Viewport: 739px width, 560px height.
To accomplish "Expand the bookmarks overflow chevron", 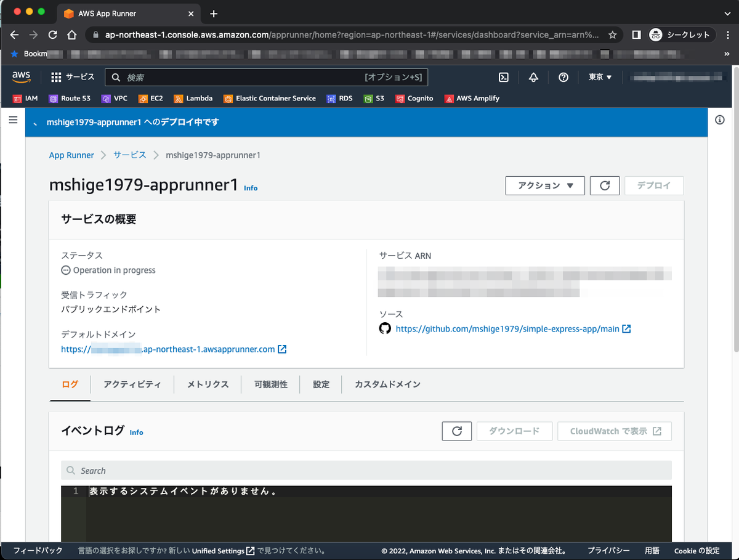I will click(727, 54).
